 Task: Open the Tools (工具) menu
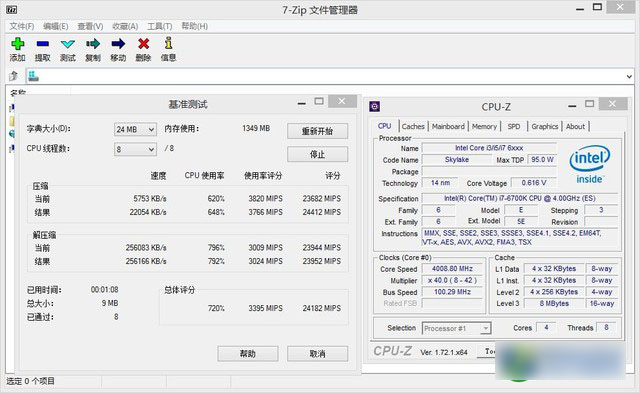tap(160, 27)
